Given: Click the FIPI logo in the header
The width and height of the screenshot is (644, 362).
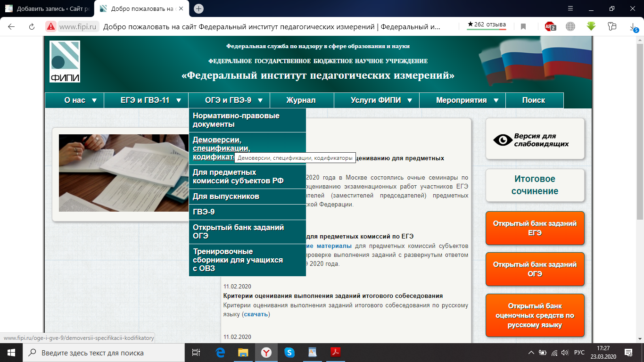Looking at the screenshot, I should (65, 62).
